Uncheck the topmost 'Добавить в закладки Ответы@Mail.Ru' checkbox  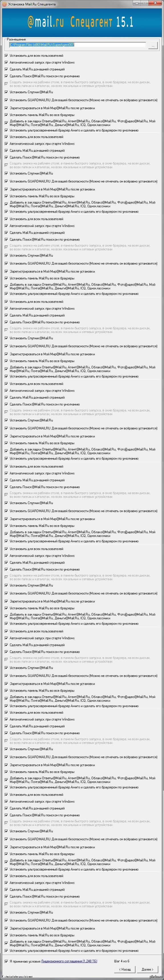click(6, 123)
